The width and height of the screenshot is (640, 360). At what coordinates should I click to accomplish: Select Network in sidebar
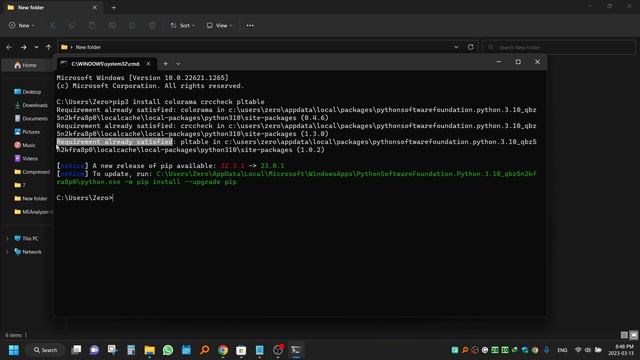point(28,252)
